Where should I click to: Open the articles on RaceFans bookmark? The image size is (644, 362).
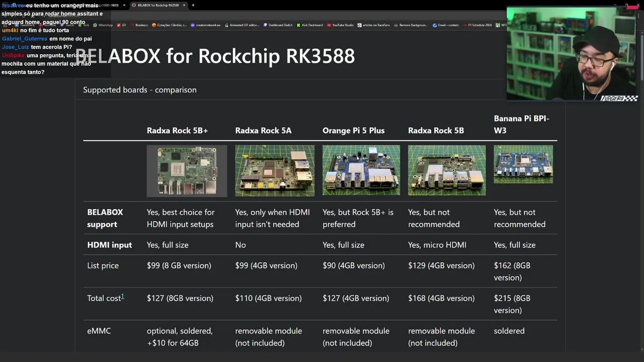[x=374, y=25]
